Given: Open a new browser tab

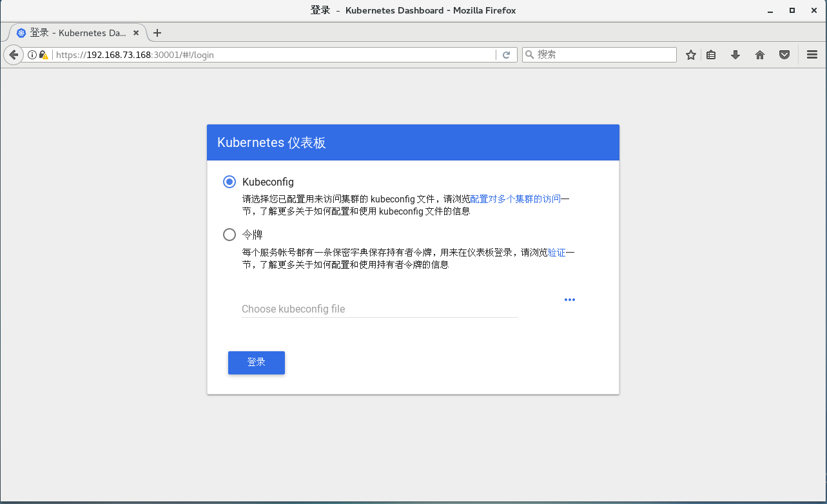Looking at the screenshot, I should tap(157, 32).
